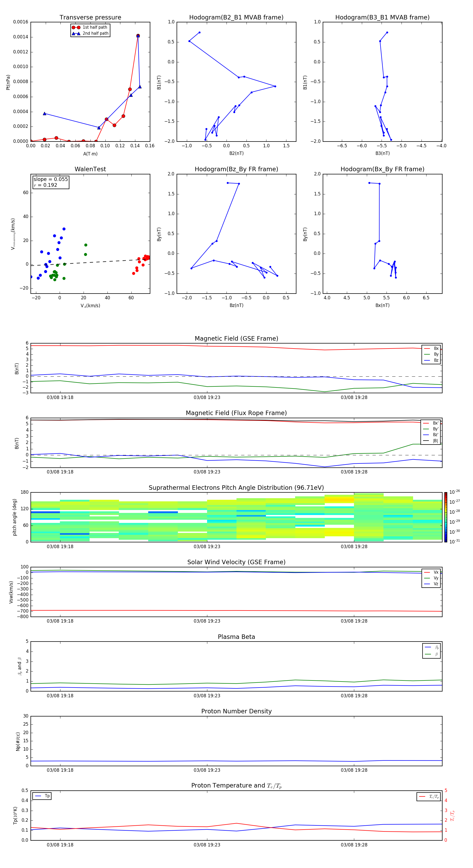Viewport: 473px width, 868px height.
Task: Click the 'slope = 0.055' annotation
Action: (x=51, y=179)
